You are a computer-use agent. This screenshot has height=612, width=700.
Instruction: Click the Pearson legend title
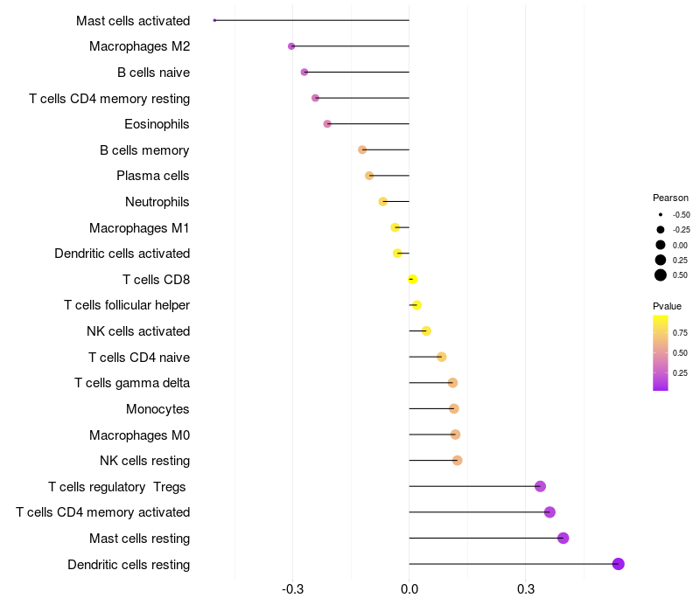tap(670, 198)
